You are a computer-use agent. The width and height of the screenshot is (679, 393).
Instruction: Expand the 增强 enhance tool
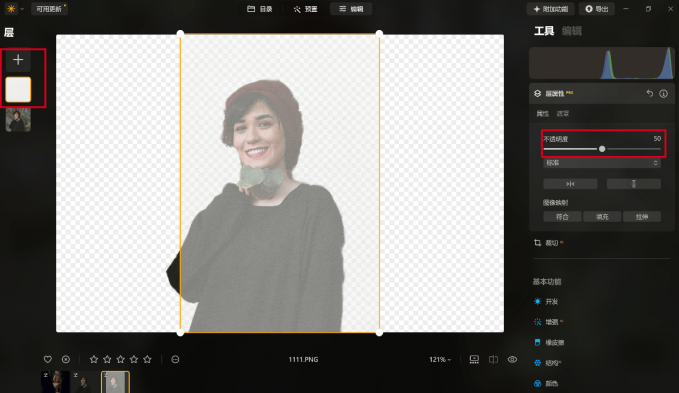(548, 322)
